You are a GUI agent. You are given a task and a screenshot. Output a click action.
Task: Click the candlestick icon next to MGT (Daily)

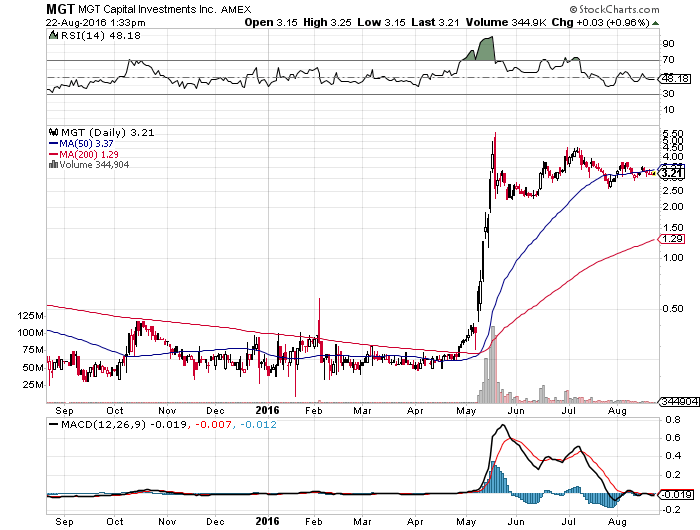[54, 132]
